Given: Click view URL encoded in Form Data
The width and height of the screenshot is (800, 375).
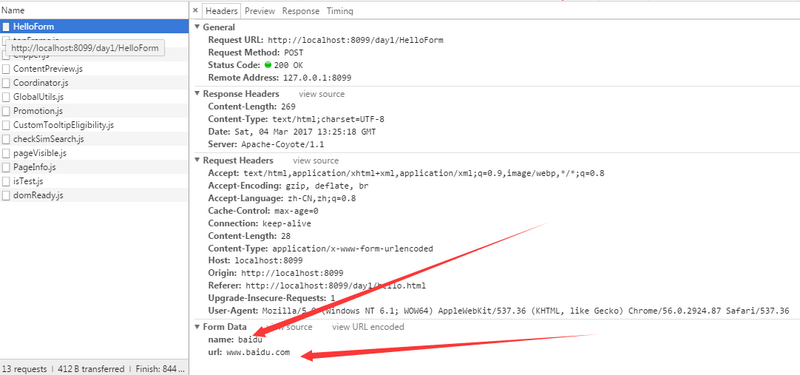Looking at the screenshot, I should pos(368,327).
